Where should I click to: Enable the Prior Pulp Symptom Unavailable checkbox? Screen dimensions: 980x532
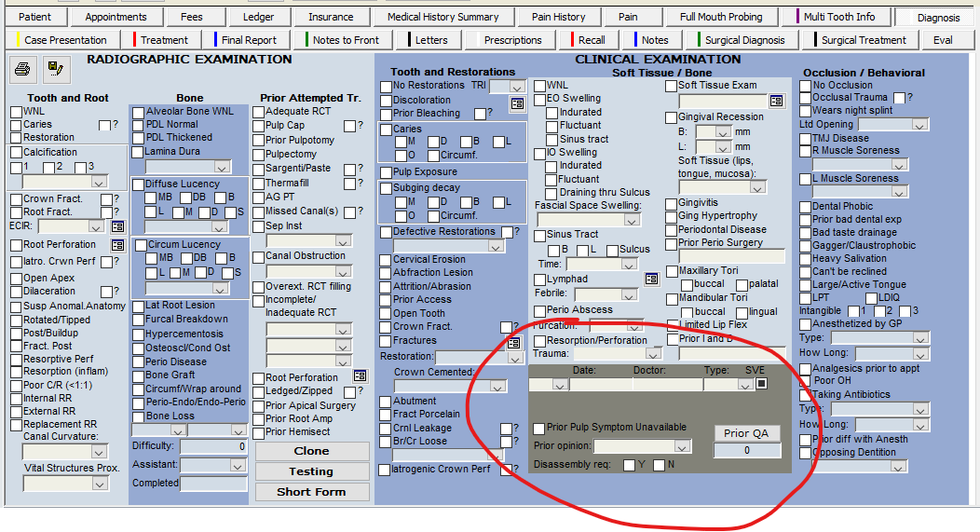tap(539, 429)
